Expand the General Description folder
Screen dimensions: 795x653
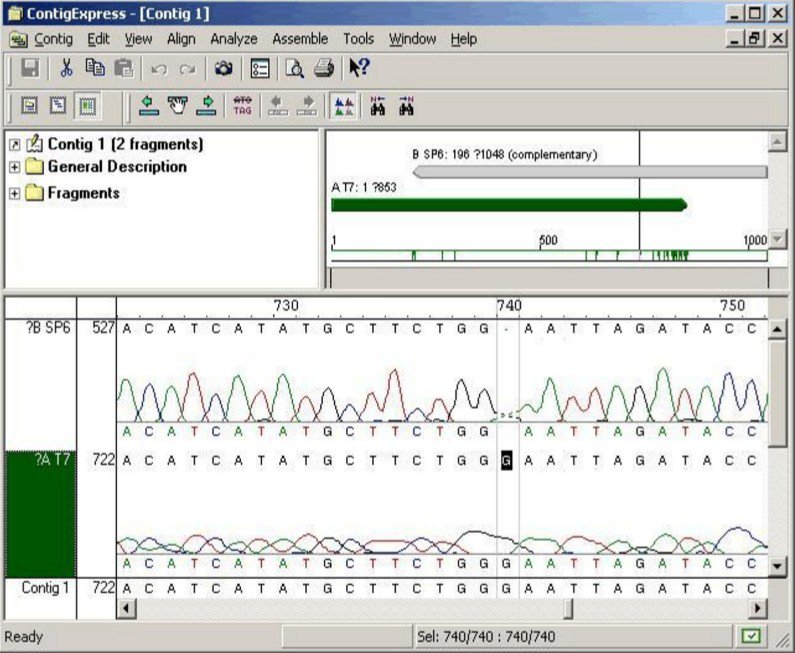(15, 167)
